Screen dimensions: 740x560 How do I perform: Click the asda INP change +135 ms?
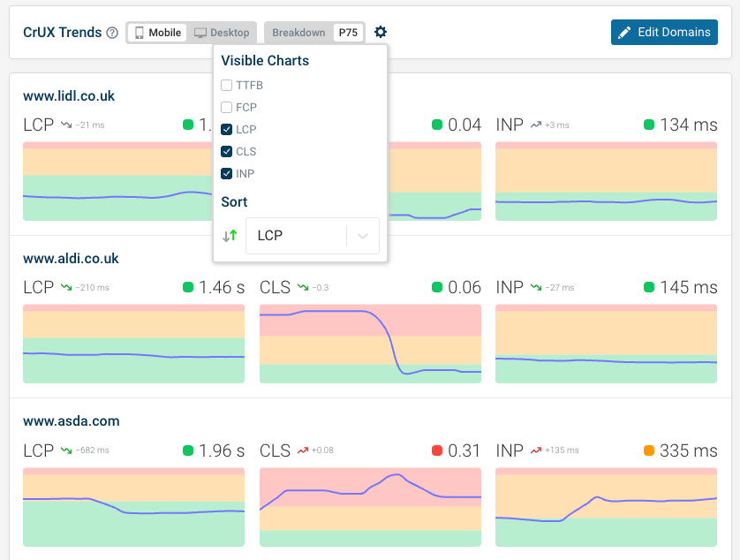coord(562,450)
